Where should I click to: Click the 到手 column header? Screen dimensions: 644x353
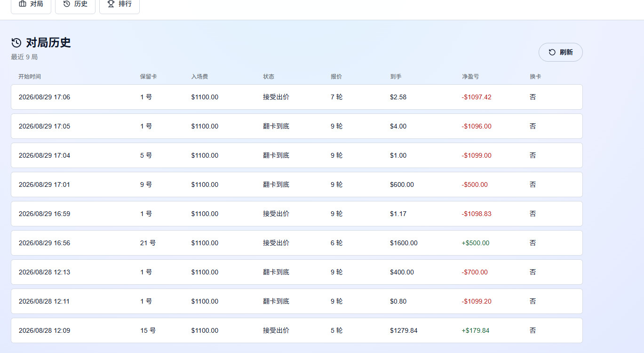coord(396,76)
